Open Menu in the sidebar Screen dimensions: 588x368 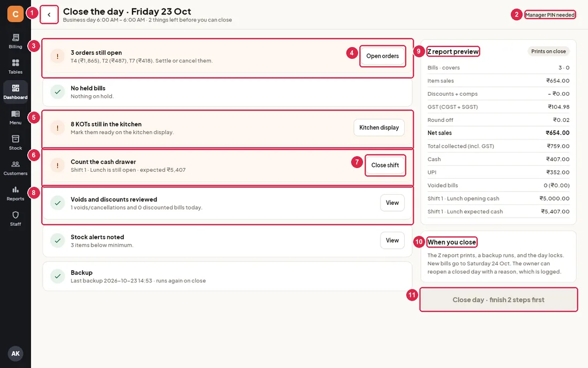coord(16,118)
